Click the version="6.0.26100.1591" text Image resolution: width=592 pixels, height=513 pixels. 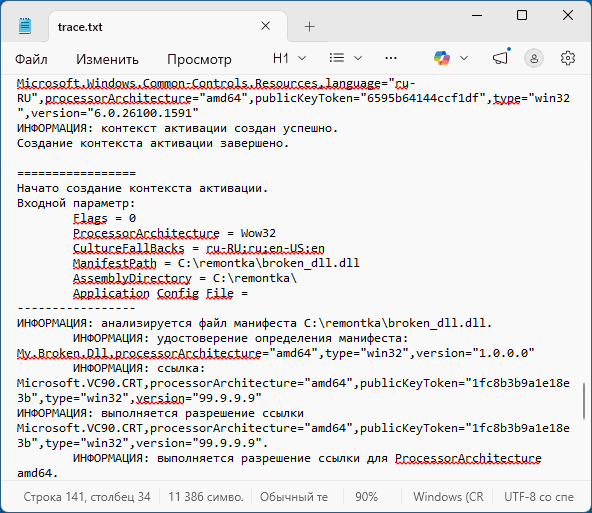tap(114, 113)
